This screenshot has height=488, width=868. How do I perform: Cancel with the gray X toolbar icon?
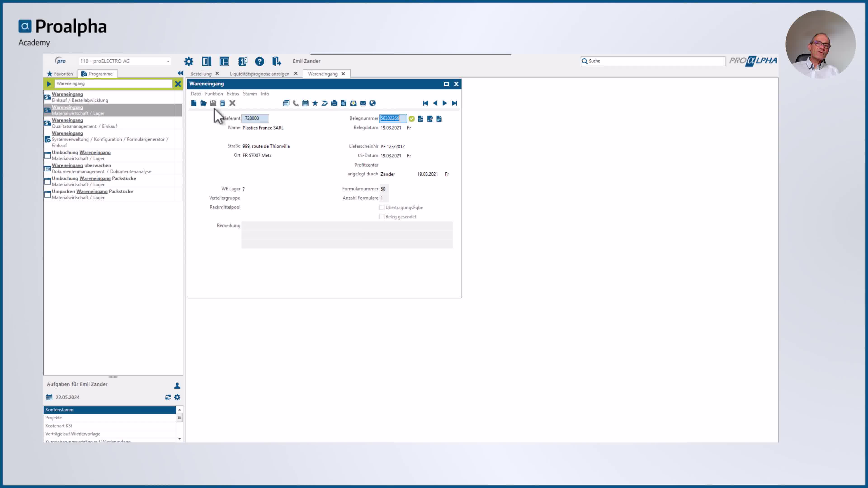pyautogui.click(x=232, y=103)
